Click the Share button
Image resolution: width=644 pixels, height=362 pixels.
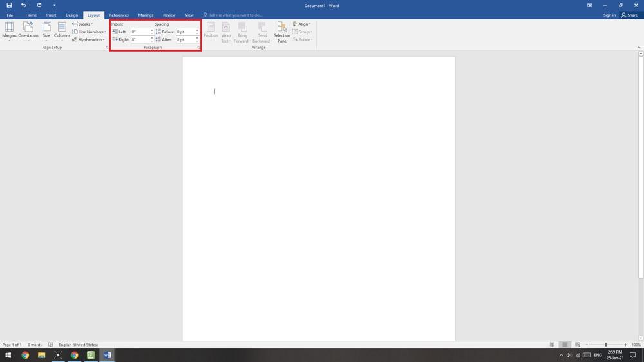click(629, 15)
